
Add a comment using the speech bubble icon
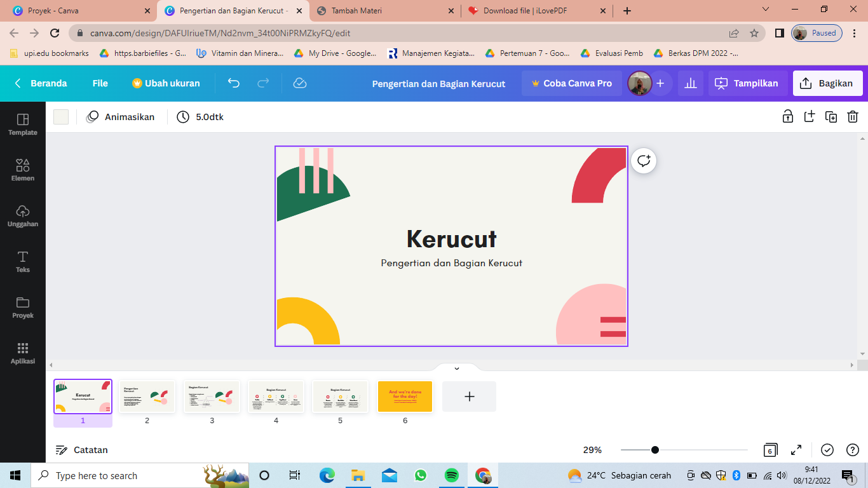point(644,161)
